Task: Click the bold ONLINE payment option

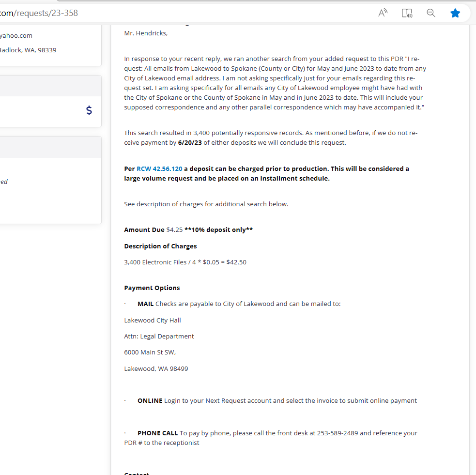Action: [150, 400]
